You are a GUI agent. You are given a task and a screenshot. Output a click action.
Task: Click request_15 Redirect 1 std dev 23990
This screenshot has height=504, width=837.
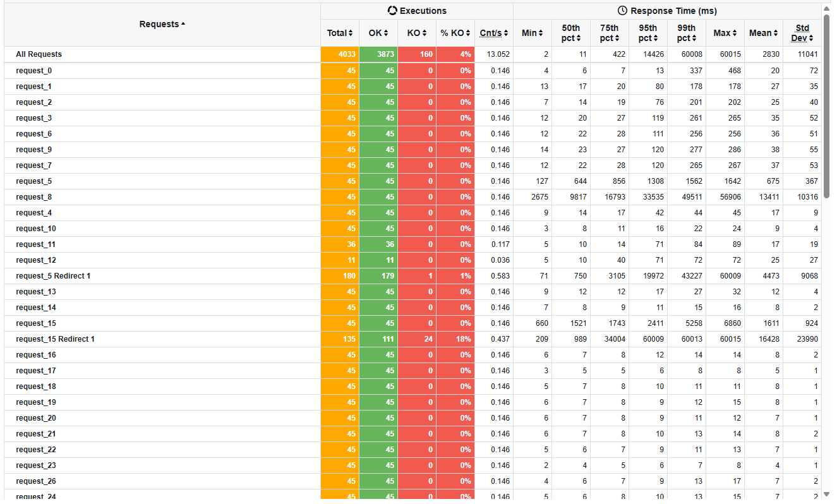[x=807, y=339]
